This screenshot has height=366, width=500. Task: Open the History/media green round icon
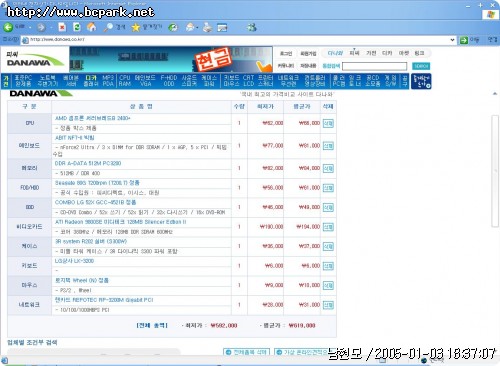[173, 27]
